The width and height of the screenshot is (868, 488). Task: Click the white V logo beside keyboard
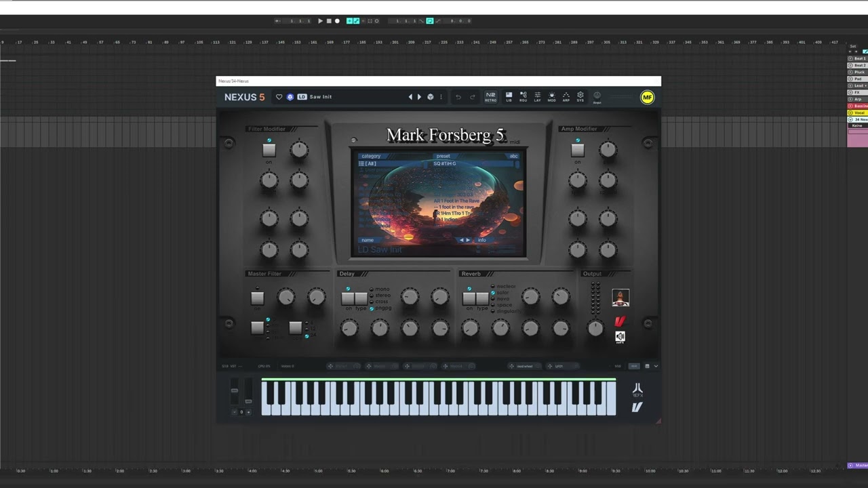click(637, 407)
